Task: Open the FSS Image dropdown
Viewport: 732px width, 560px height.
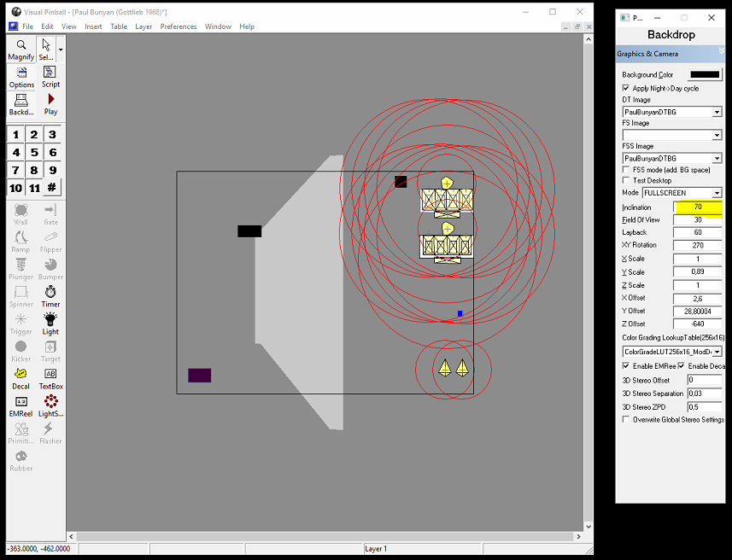Action: point(717,158)
